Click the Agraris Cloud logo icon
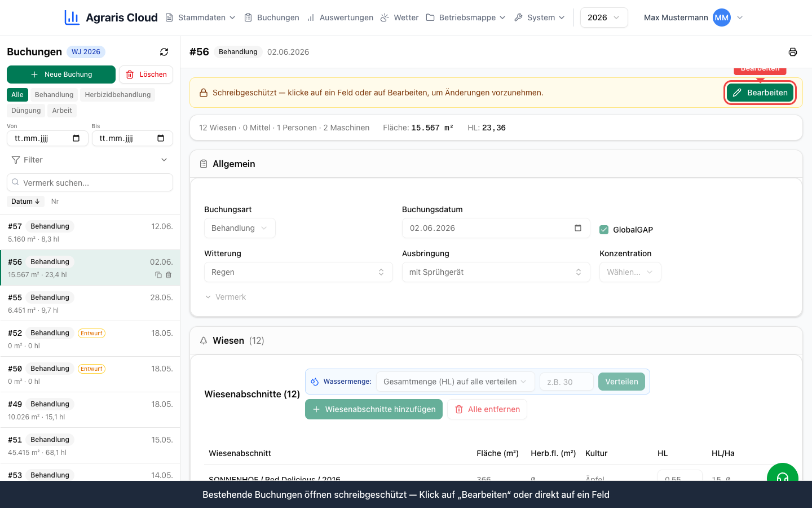This screenshot has height=508, width=812. click(x=72, y=17)
